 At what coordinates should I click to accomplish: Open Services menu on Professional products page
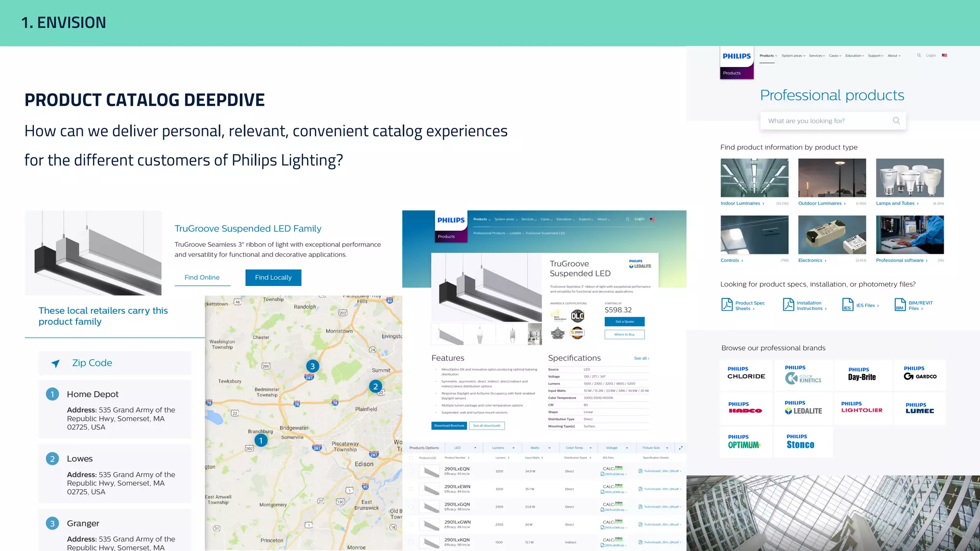click(x=817, y=56)
